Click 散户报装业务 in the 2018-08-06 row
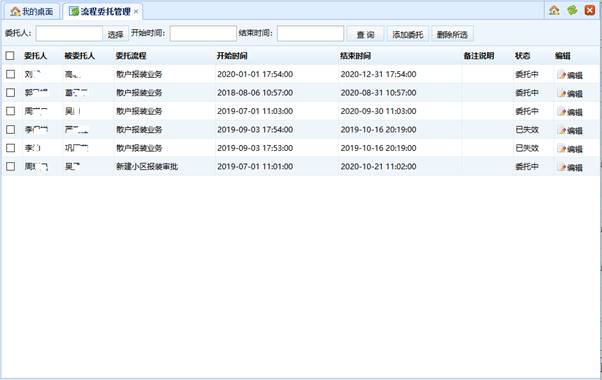The image size is (602, 380). tap(139, 93)
